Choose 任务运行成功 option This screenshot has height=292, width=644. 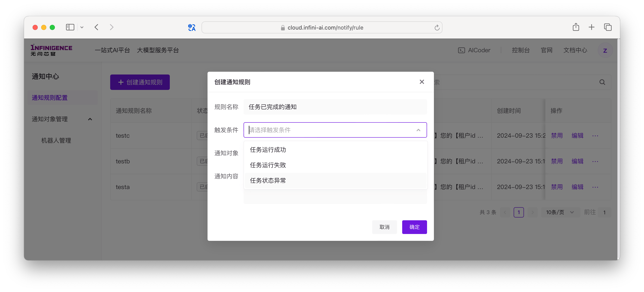[x=336, y=149]
